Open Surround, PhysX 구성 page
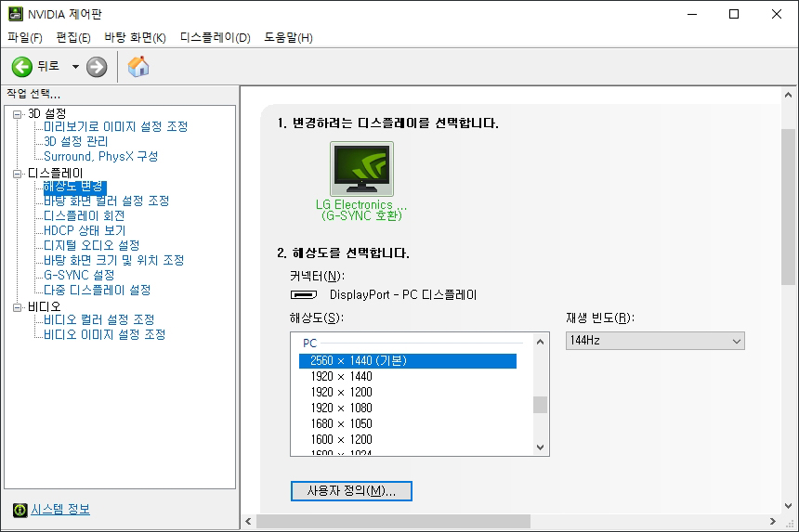 pyautogui.click(x=101, y=156)
